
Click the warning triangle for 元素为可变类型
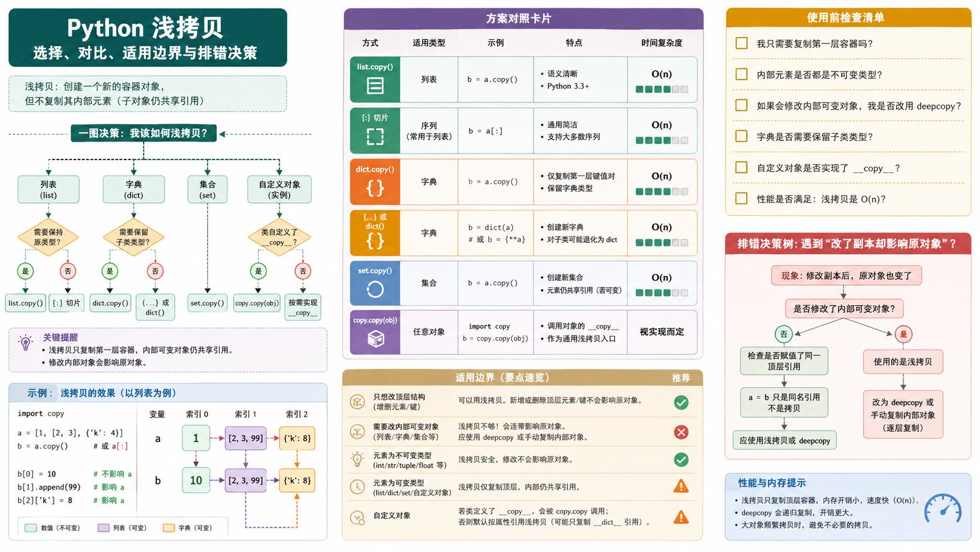[x=681, y=486]
